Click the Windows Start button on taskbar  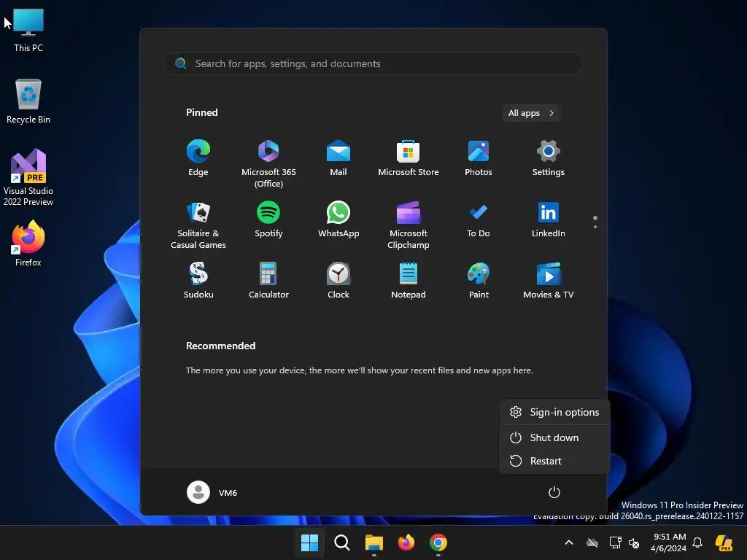pos(309,542)
